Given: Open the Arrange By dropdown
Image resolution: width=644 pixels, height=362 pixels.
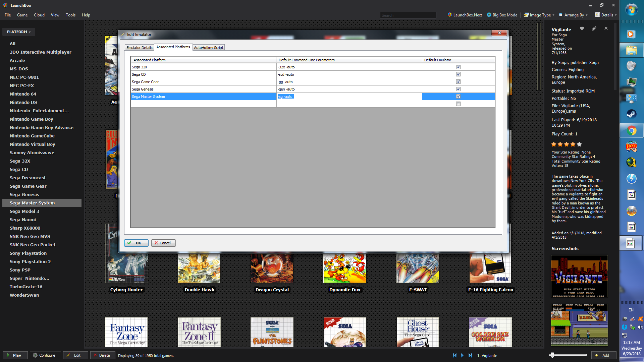Looking at the screenshot, I should [x=573, y=15].
